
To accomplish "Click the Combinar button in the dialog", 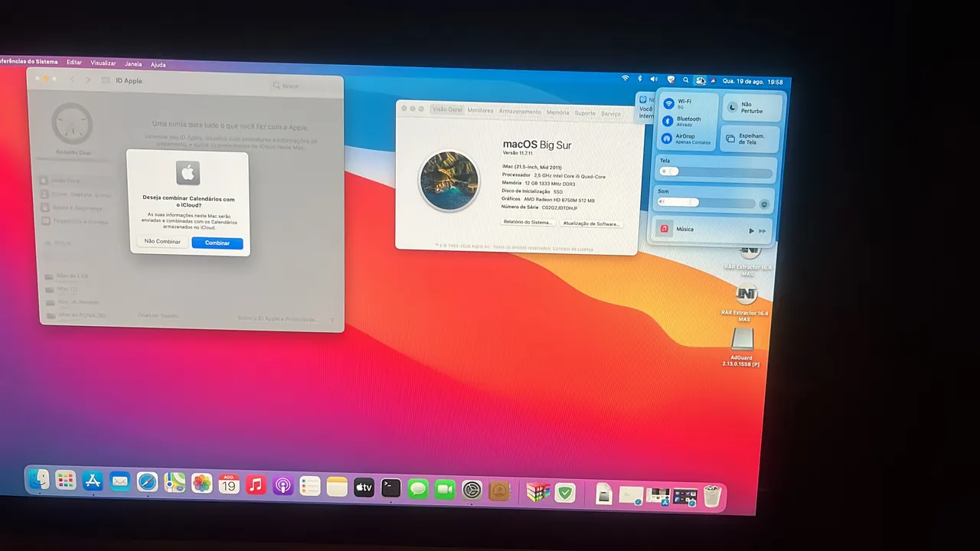I will click(x=217, y=243).
